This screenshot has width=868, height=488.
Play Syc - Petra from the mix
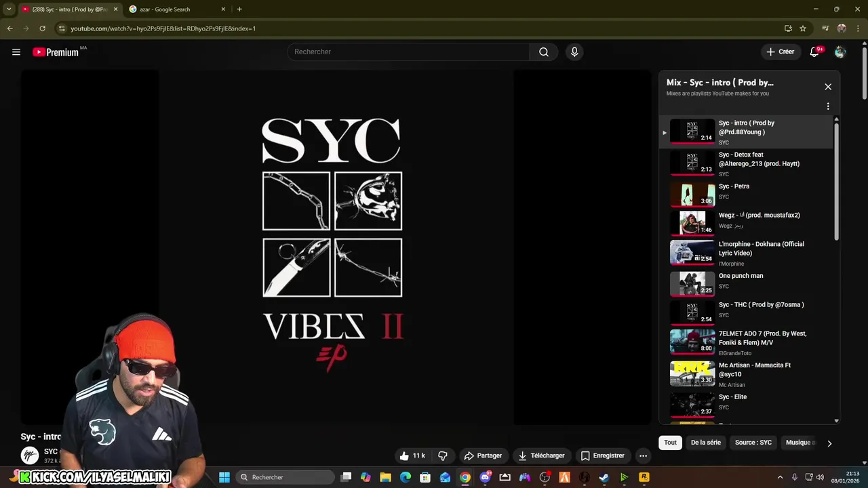[x=746, y=193]
